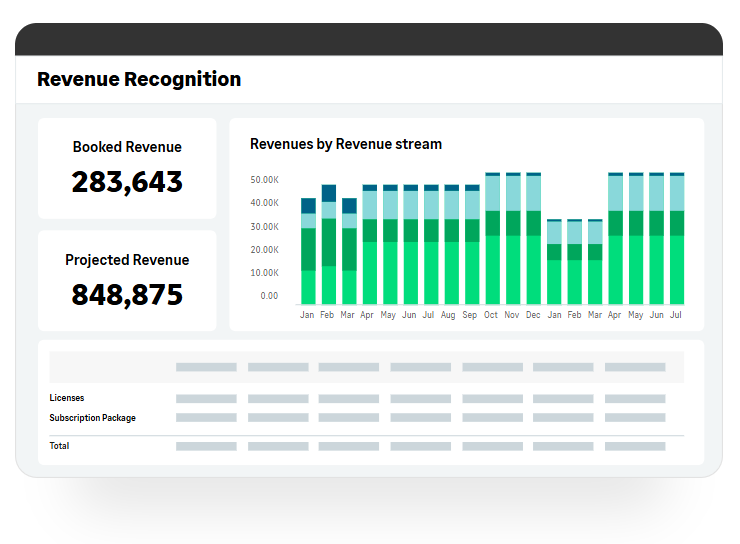Click the Oct x-axis label

[491, 315]
